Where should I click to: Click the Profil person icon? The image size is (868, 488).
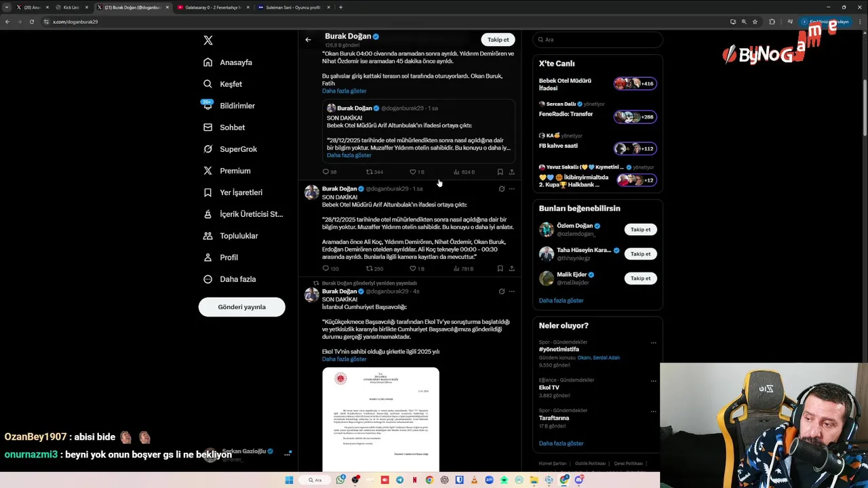pyautogui.click(x=208, y=258)
